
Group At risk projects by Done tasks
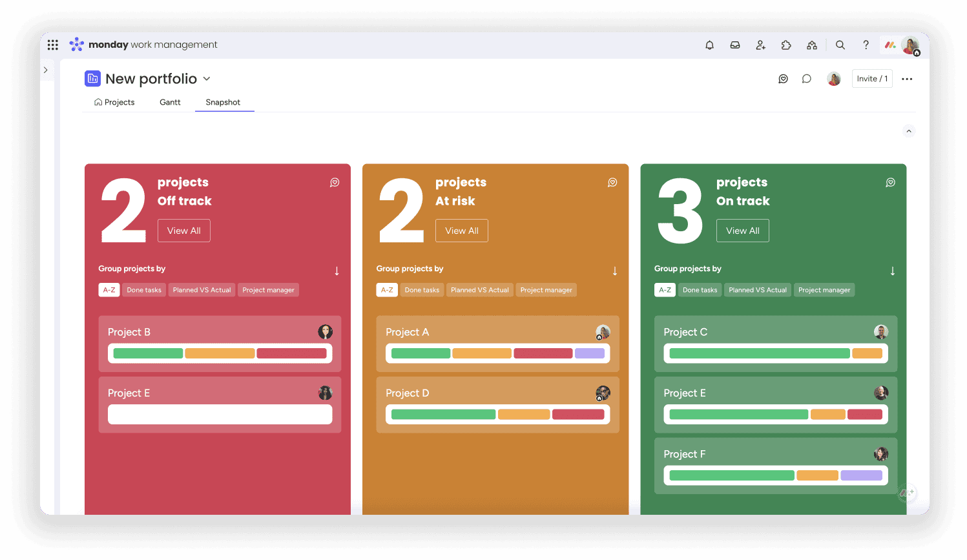422,290
